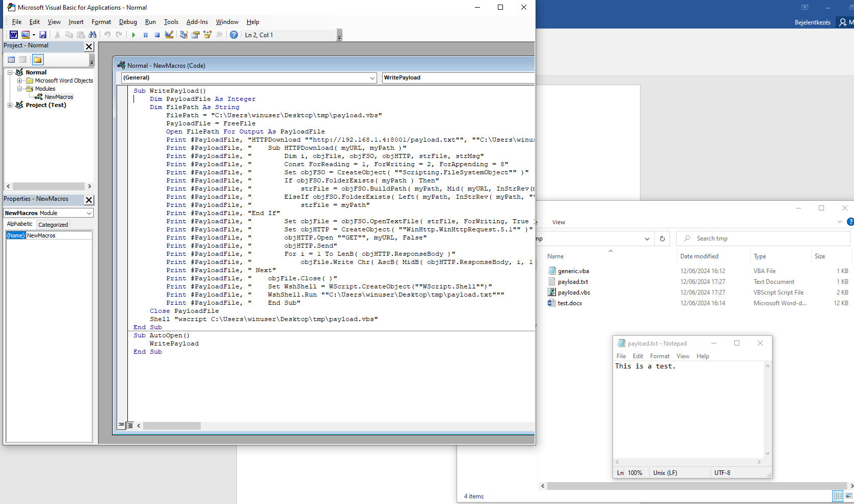Open Standard toolbar options arrow
This screenshot has width=854, height=504.
(x=339, y=35)
